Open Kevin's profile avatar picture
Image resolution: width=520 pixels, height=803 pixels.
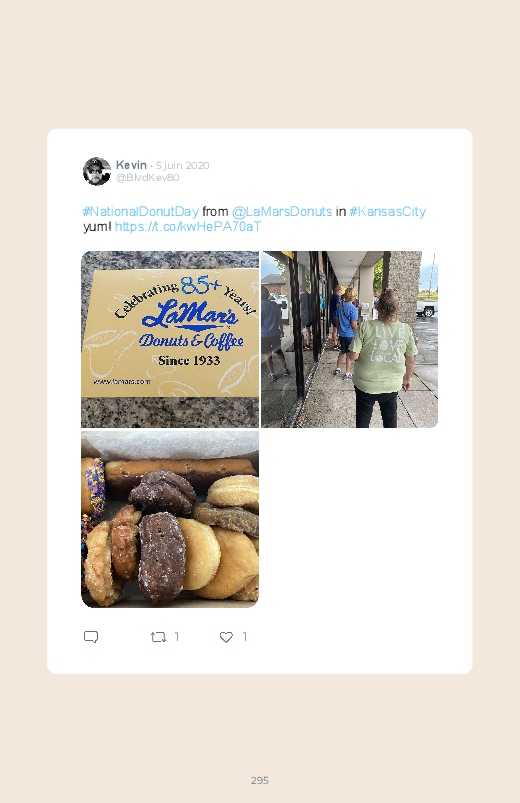[97, 171]
